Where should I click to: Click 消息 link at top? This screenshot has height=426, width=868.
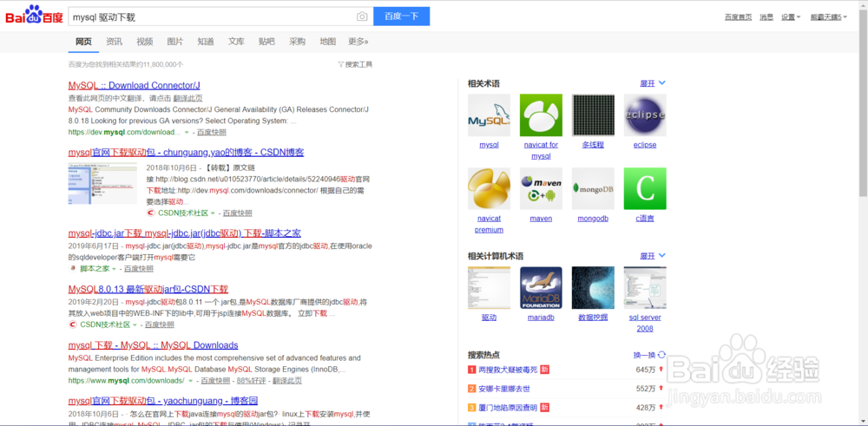coord(766,17)
